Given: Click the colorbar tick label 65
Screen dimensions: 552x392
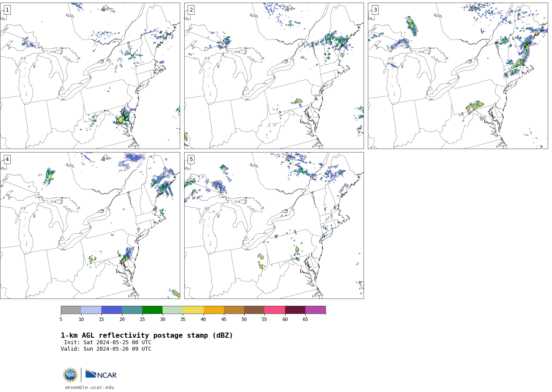Looking at the screenshot, I should point(305,319).
